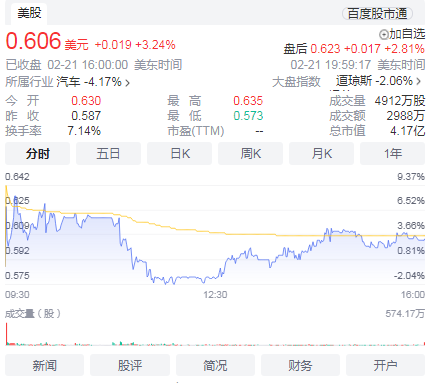447x383 pixels.
Task: Switch to the 月K chart tab
Action: (x=321, y=154)
